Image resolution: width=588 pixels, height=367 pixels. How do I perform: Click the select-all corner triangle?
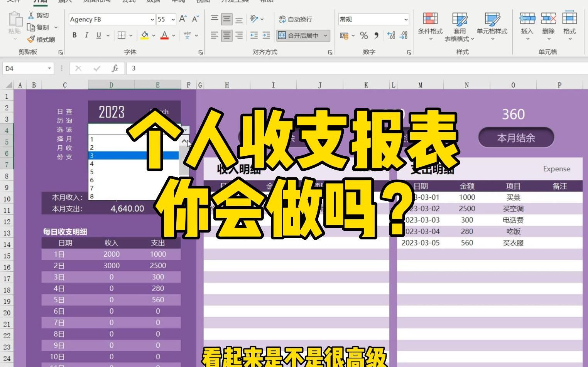point(8,85)
